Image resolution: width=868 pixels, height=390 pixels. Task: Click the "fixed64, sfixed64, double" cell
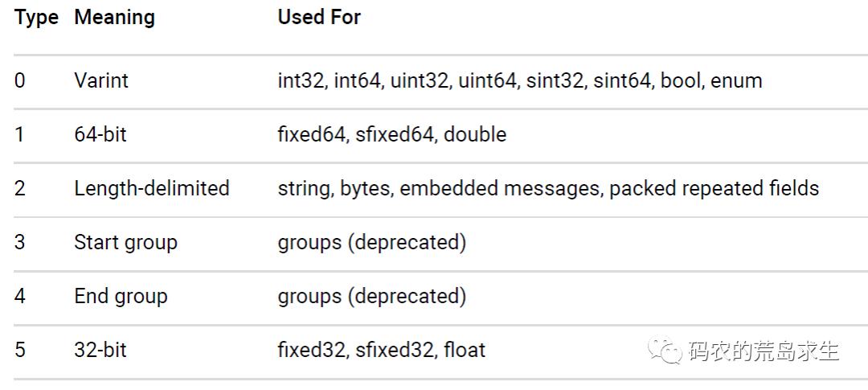pyautogui.click(x=392, y=134)
